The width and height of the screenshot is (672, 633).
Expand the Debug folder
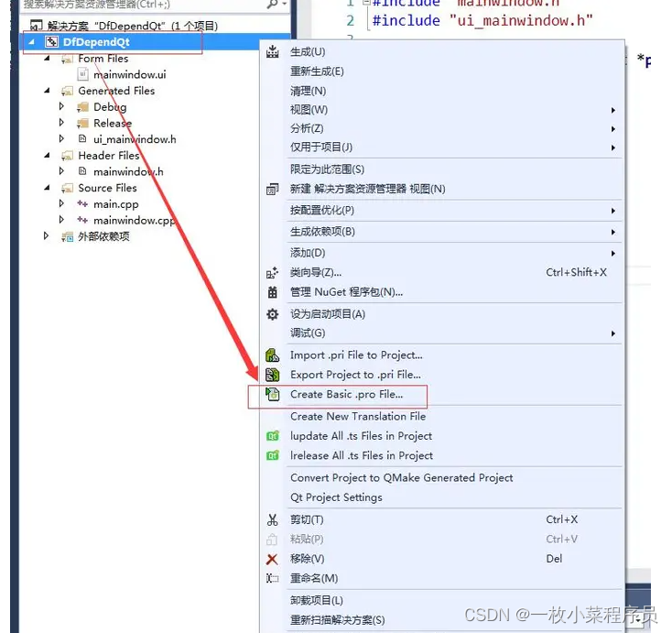tap(61, 106)
